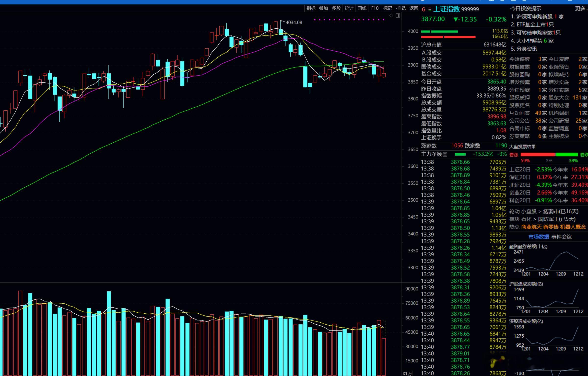588x376 pixels.
Task: Open the list icon next to 主力净额
Action: pyautogui.click(x=445, y=154)
